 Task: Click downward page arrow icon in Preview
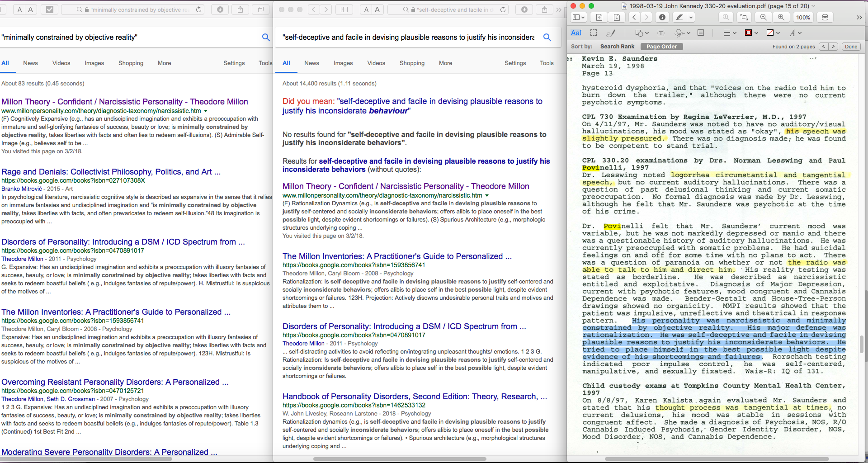(617, 17)
